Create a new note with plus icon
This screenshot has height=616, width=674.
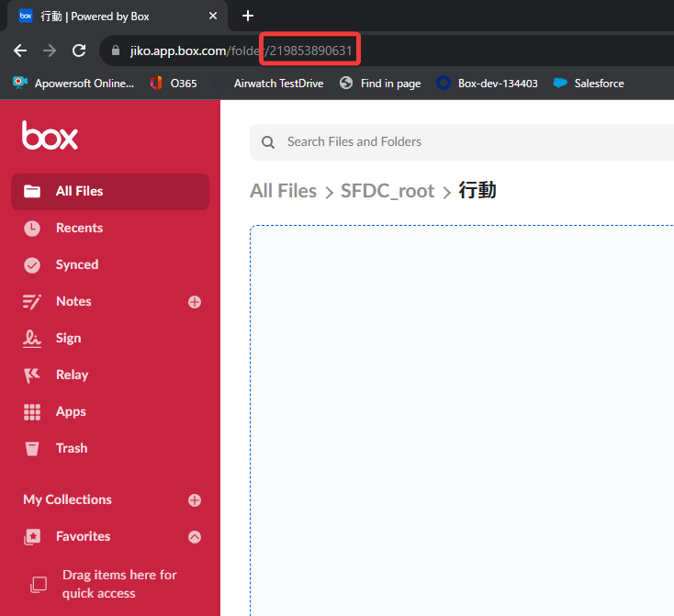click(195, 302)
